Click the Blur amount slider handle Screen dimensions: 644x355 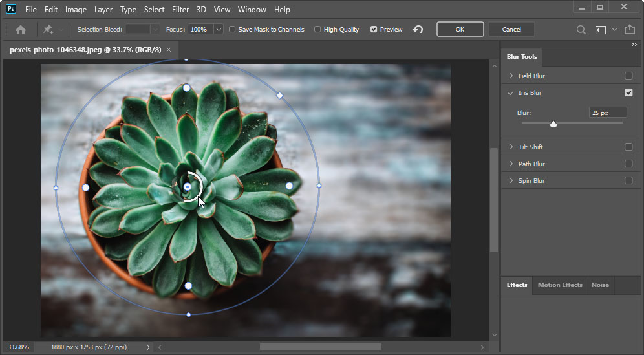tap(553, 124)
